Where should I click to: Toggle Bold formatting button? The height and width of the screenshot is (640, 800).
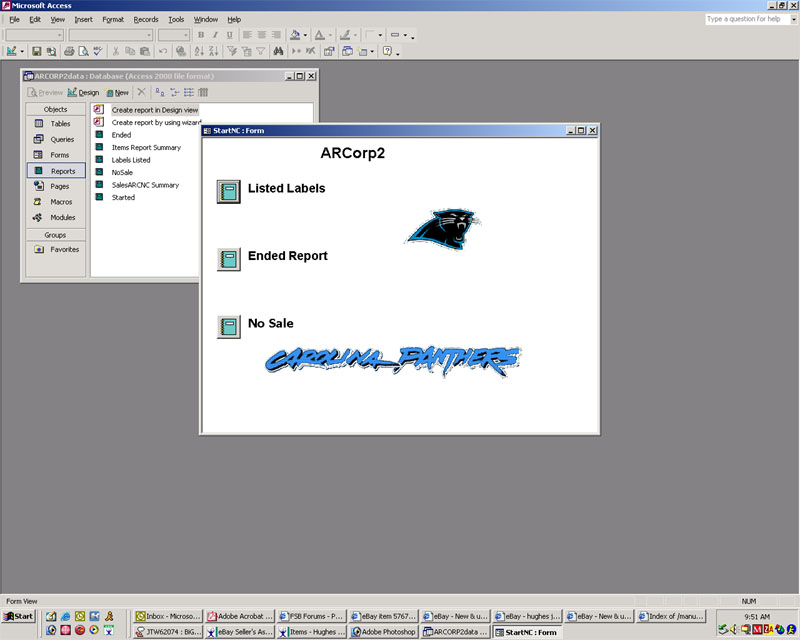[x=201, y=35]
